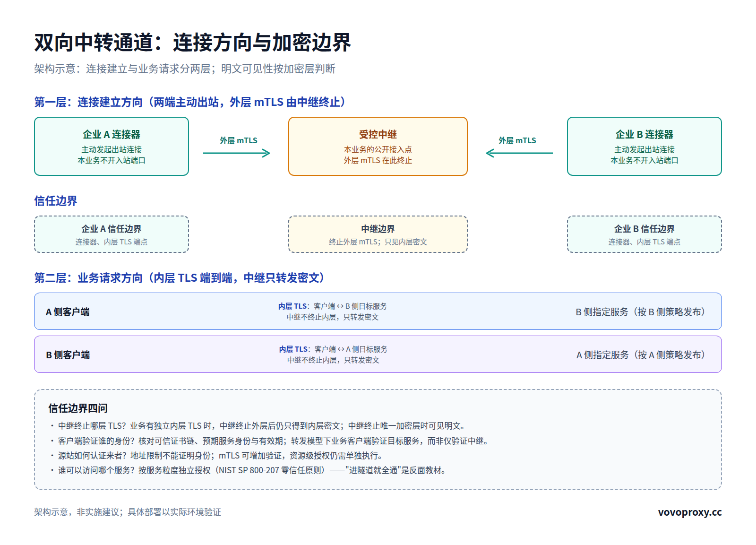Viewport: 756px width, 545px height.
Task: Click the 企业 B 信任边界 dashed box
Action: pyautogui.click(x=644, y=234)
